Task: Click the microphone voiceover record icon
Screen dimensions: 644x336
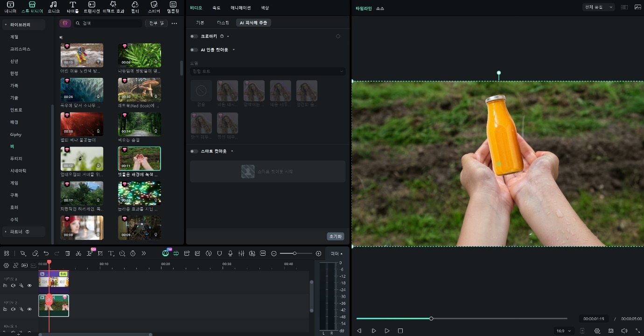Action: pyautogui.click(x=230, y=253)
